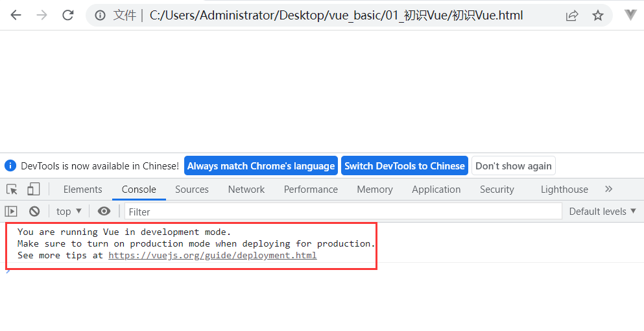Bookmark this page with star icon
This screenshot has height=331, width=644.
click(x=597, y=16)
